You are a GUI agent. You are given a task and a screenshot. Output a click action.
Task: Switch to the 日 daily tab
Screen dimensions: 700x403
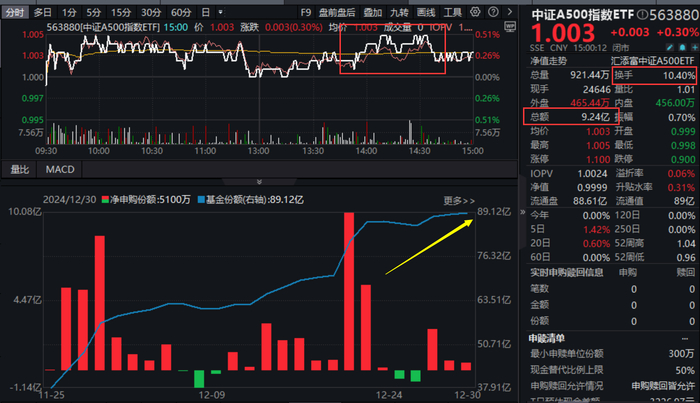[x=206, y=12]
